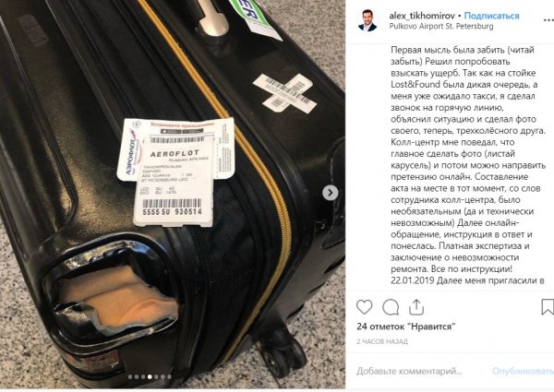Open alex_tikhomirov username link

[x=422, y=16]
